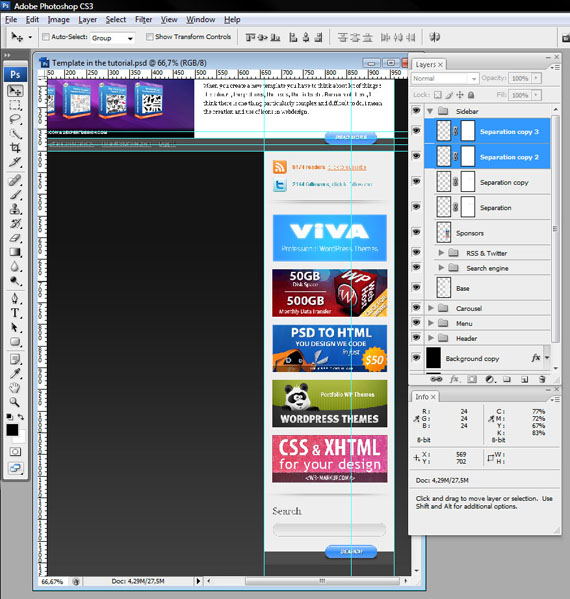Click the foreground color swatch
This screenshot has width=570, height=599.
click(x=12, y=430)
